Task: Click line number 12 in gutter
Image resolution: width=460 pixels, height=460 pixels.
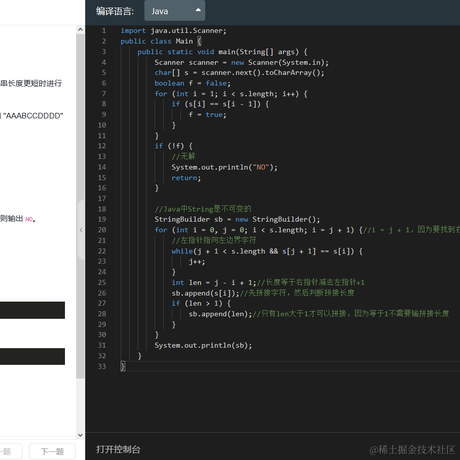Action: coord(102,146)
